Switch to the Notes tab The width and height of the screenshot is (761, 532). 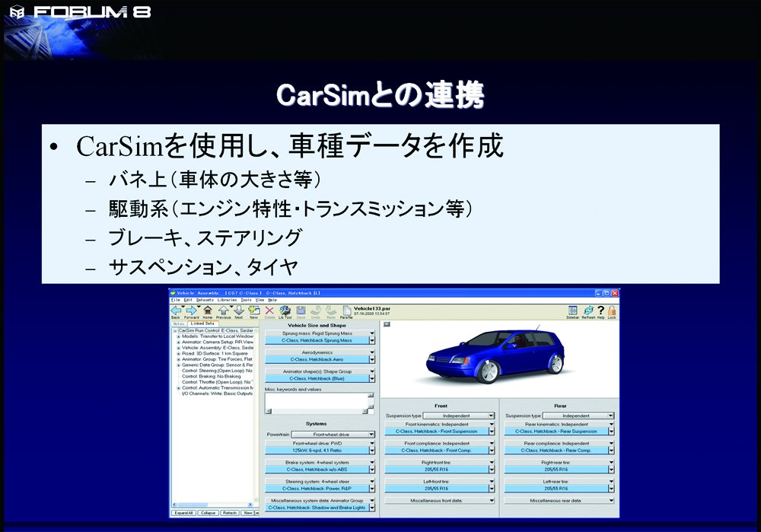click(x=179, y=323)
